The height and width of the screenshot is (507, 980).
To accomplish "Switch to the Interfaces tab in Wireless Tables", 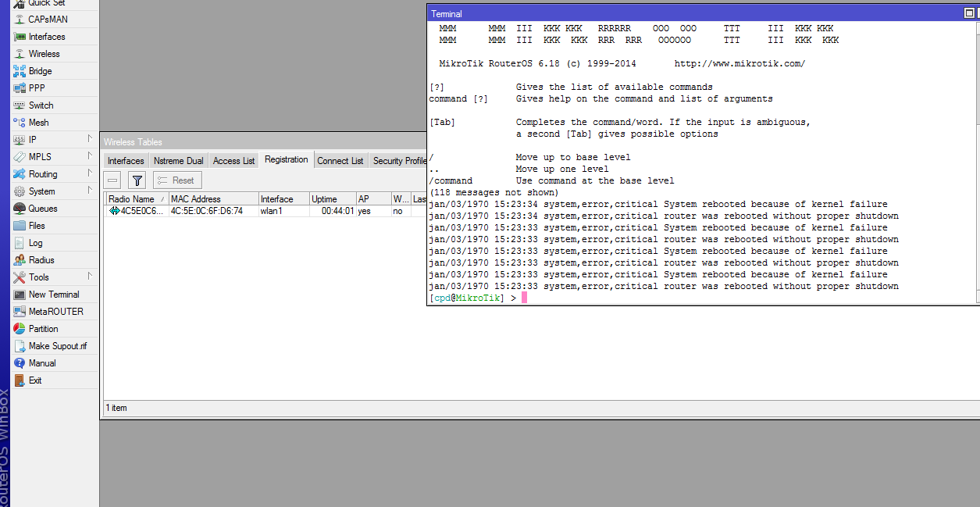I will pyautogui.click(x=126, y=161).
